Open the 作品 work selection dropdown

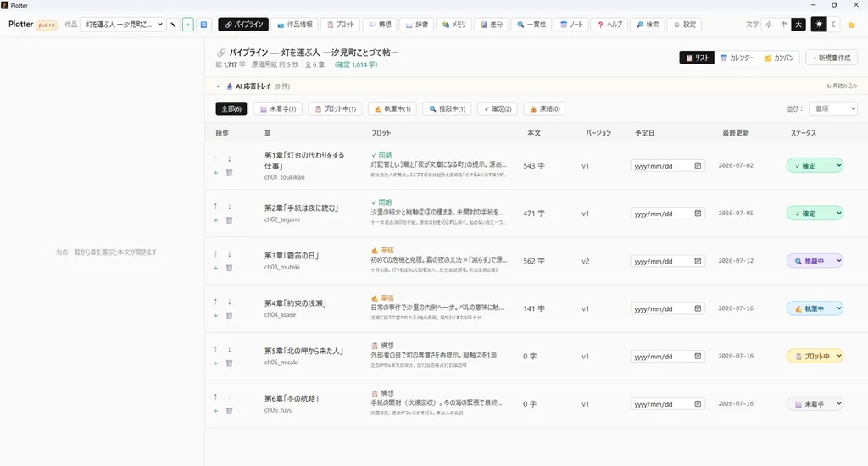pos(122,25)
